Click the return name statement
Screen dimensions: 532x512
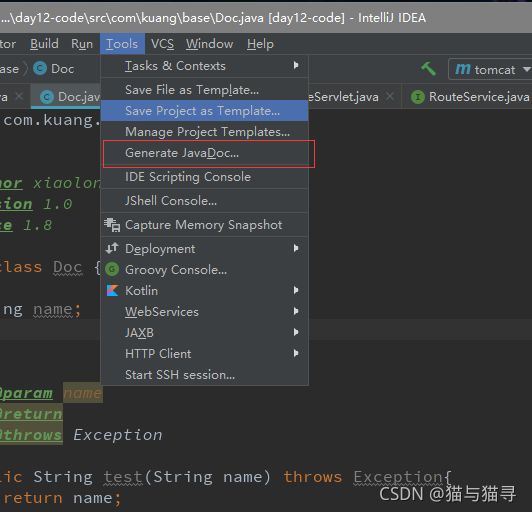click(62, 498)
